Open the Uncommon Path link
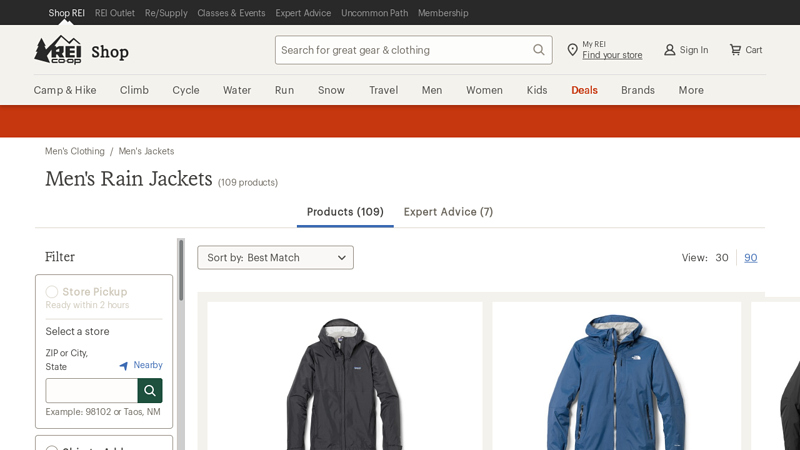The image size is (800, 450). pos(374,13)
